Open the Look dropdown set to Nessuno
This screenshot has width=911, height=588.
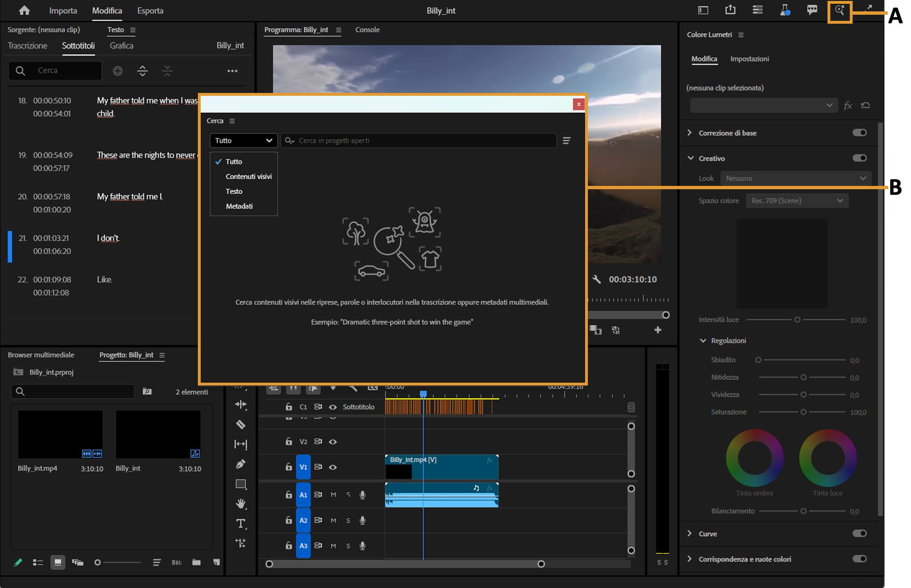(796, 178)
